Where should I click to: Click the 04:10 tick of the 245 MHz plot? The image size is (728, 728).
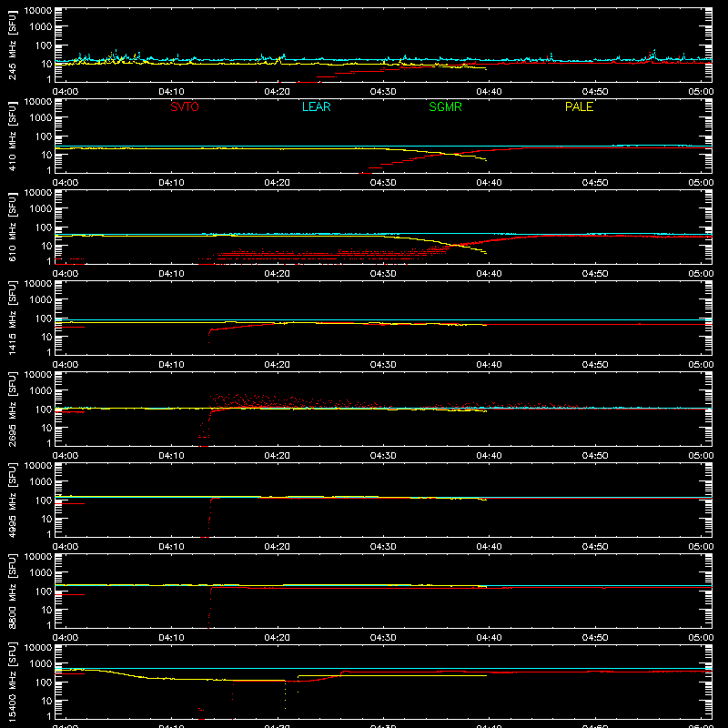(171, 92)
